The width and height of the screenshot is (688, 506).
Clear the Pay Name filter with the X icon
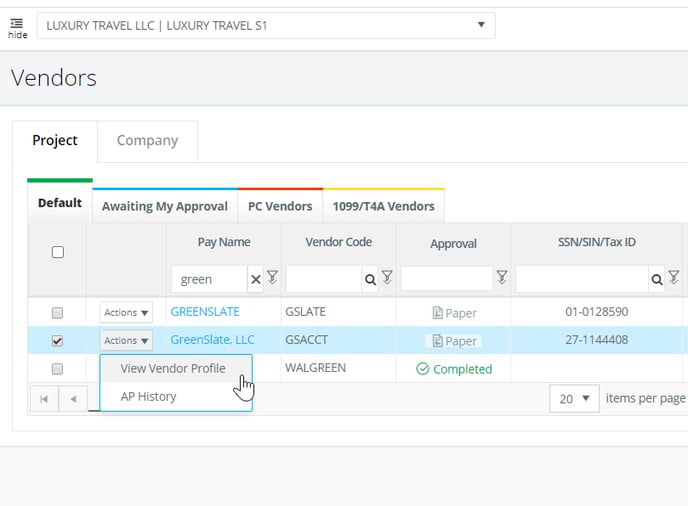point(255,279)
